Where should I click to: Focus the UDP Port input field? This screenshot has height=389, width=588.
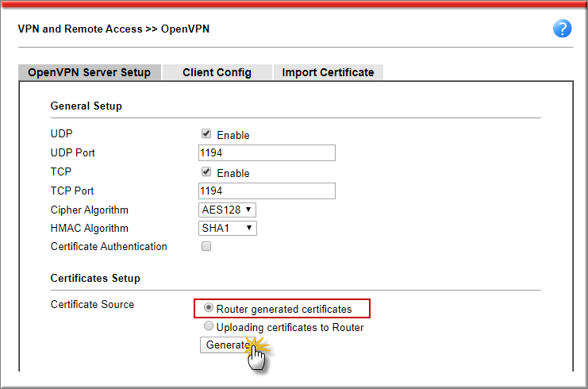click(x=267, y=152)
